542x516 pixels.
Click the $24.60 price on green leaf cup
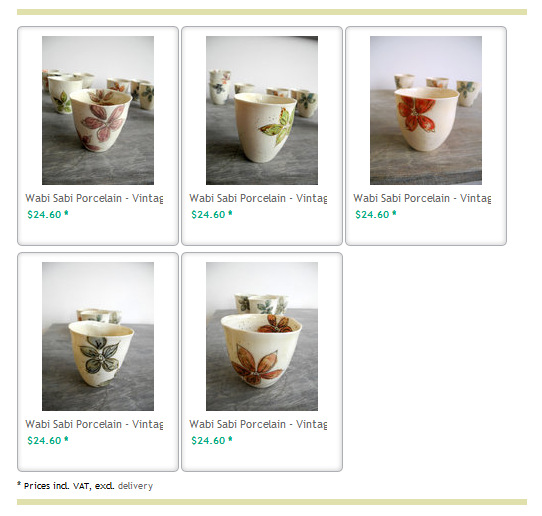[208, 215]
